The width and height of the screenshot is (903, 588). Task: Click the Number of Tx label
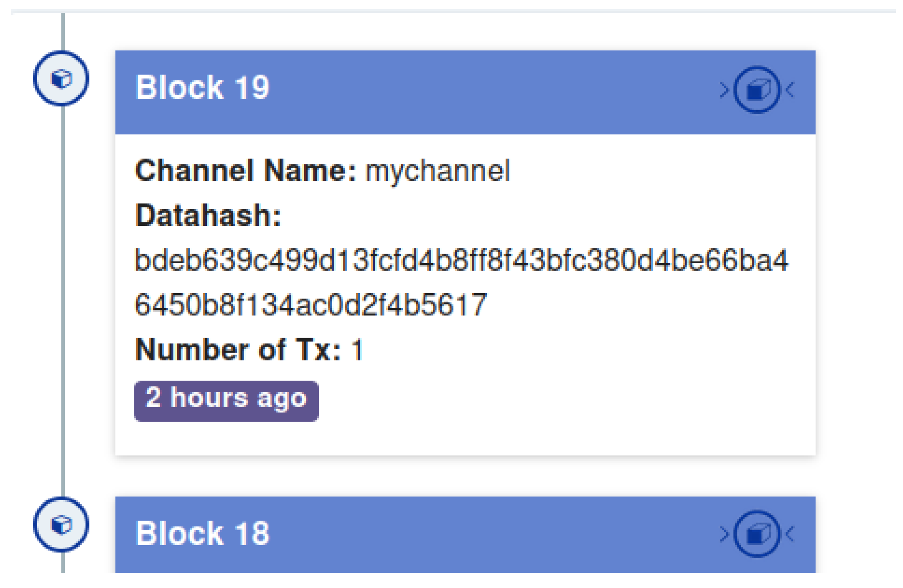[238, 349]
